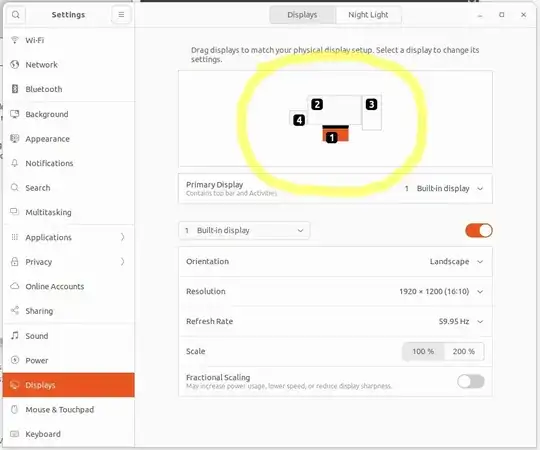Open the Settings hamburger menu
This screenshot has height=450, width=540.
(x=121, y=15)
